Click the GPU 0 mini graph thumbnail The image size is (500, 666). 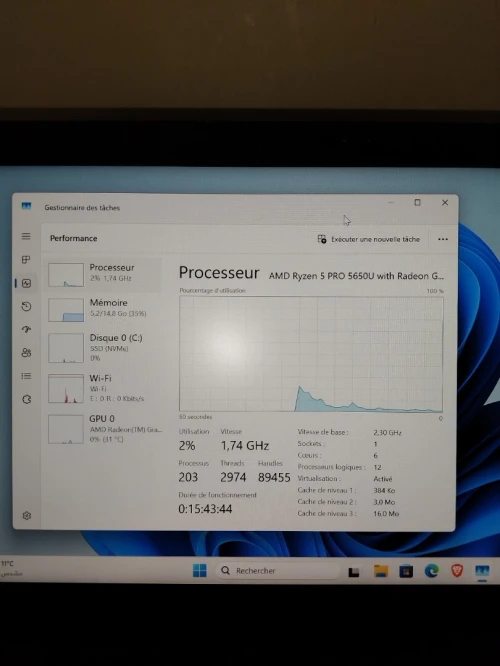tap(66, 429)
